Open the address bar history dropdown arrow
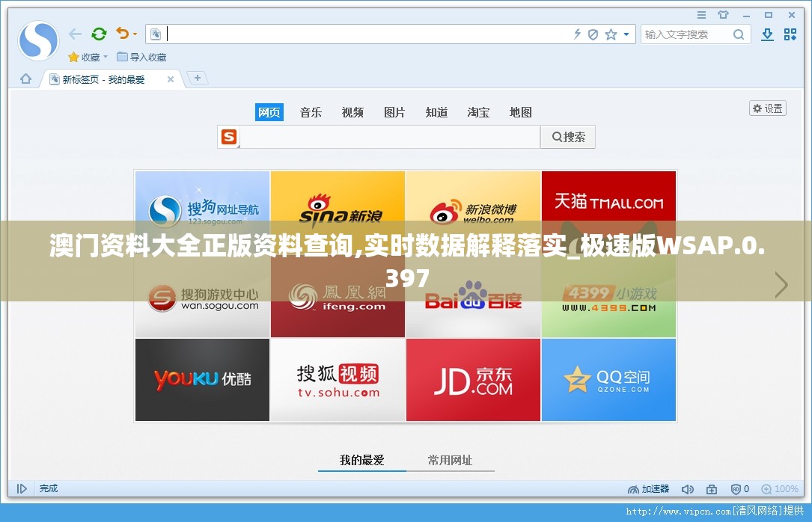Screen dimensions: 812x522 pyautogui.click(x=626, y=34)
